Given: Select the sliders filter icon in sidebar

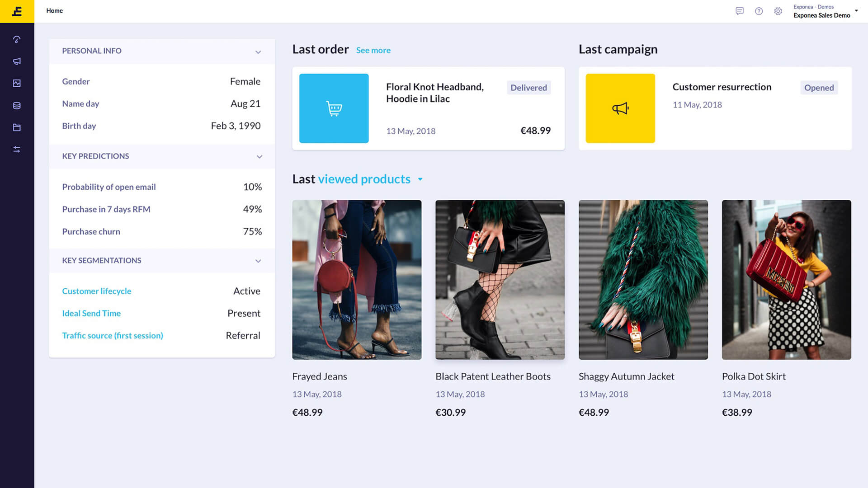Looking at the screenshot, I should pyautogui.click(x=17, y=149).
